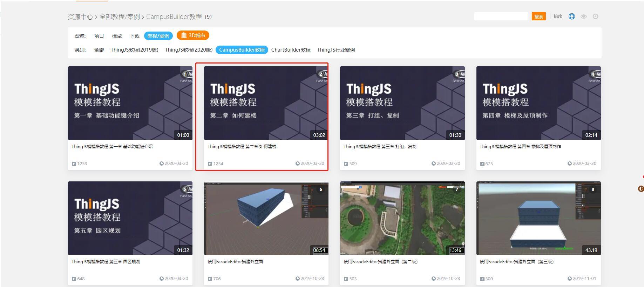Sort by time using the top-right clock icon
644x287 pixels.
(596, 16)
